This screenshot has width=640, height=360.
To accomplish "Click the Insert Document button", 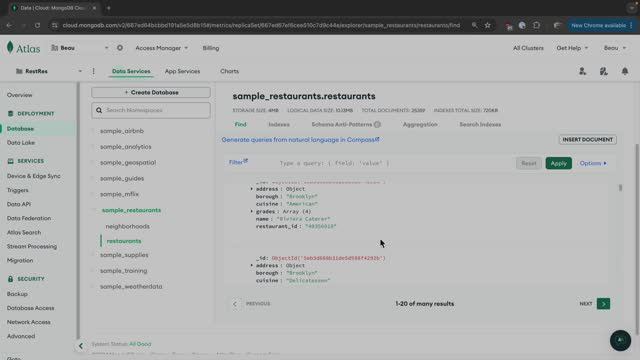I will click(588, 140).
